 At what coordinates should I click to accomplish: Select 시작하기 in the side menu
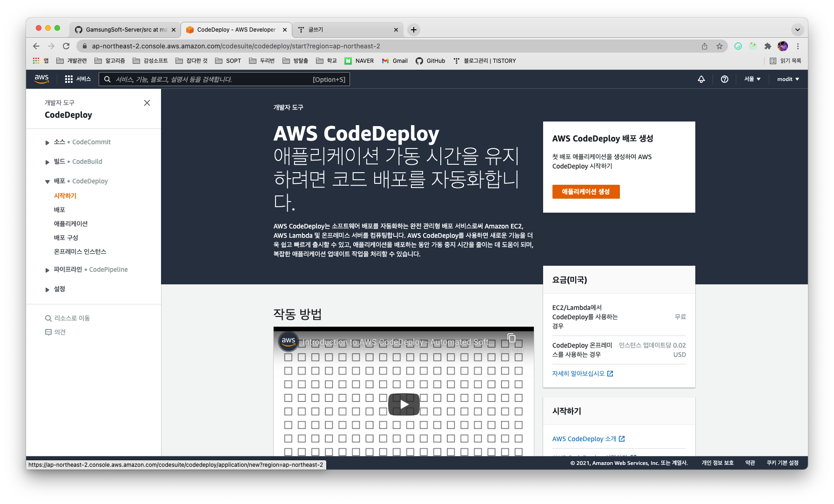point(65,196)
